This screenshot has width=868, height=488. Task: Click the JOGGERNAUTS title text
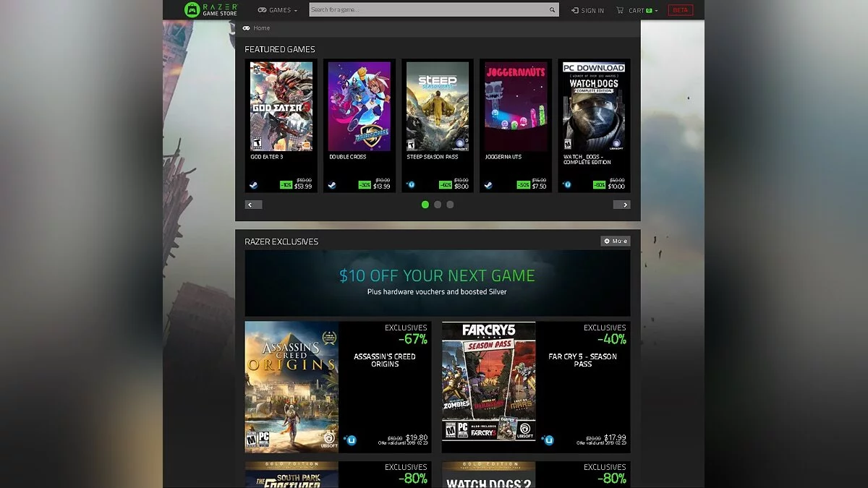point(503,157)
